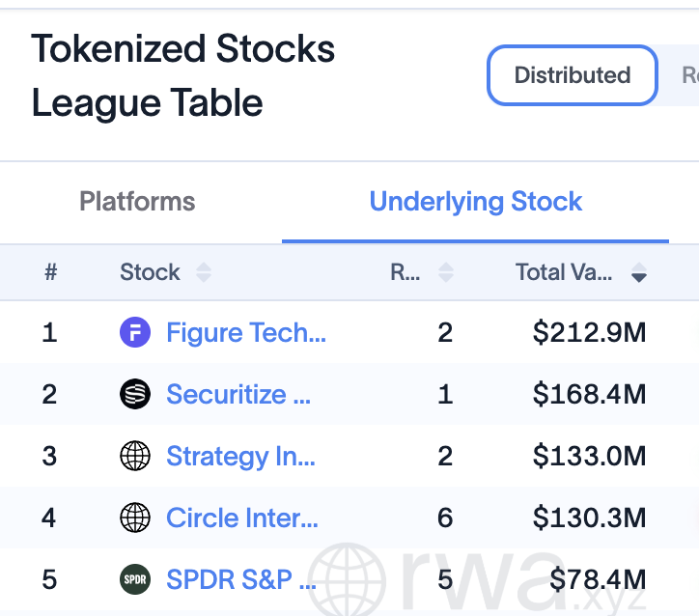Switch to the partially visible Re... option
Image resolution: width=699 pixels, height=616 pixels.
689,75
